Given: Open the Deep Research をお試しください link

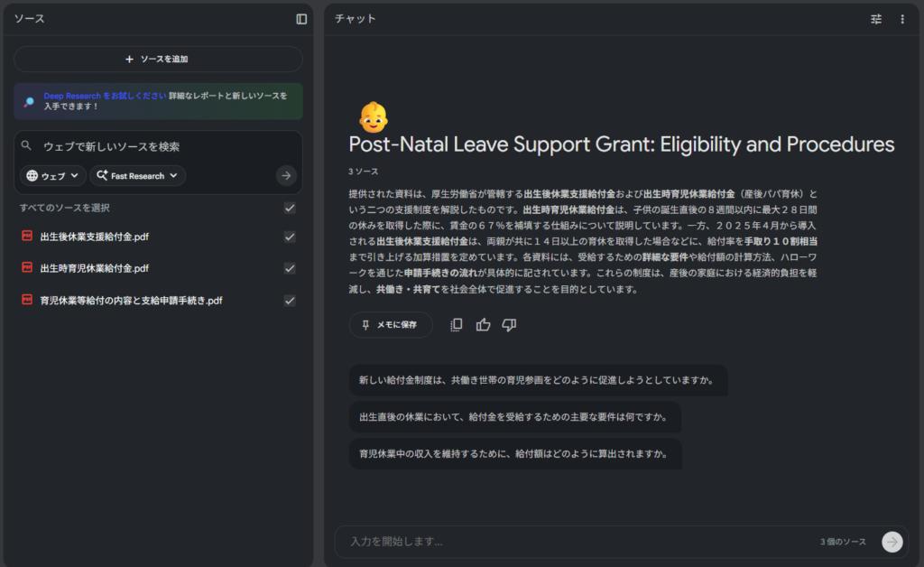Looking at the screenshot, I should click(105, 95).
